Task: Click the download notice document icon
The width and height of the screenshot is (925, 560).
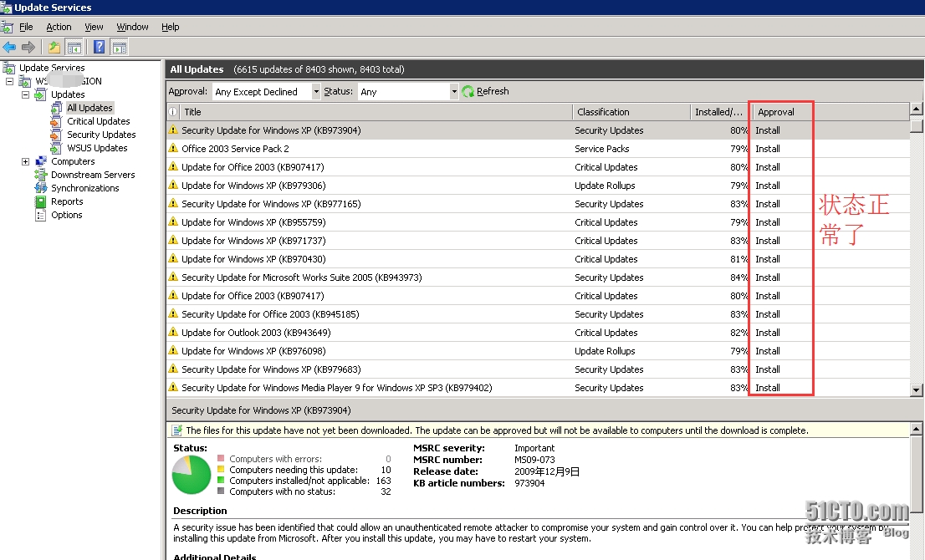Action: pos(177,430)
